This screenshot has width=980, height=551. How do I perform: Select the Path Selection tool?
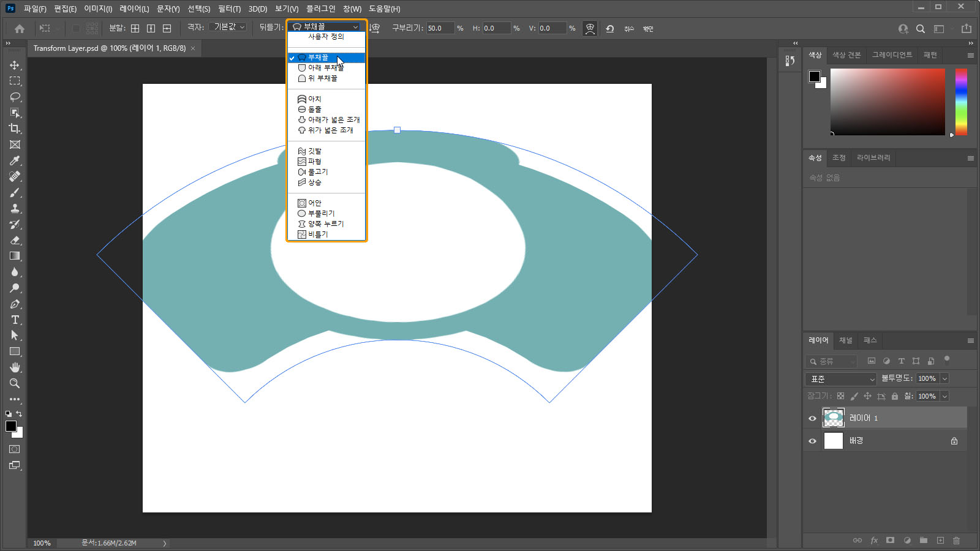[15, 335]
